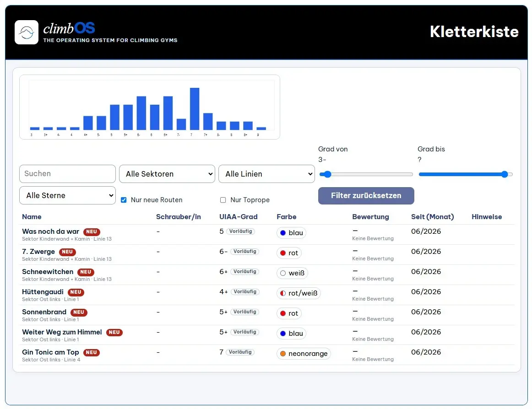This screenshot has height=409, width=532.
Task: Expand the Alle Sterne dropdown
Action: (x=67, y=195)
